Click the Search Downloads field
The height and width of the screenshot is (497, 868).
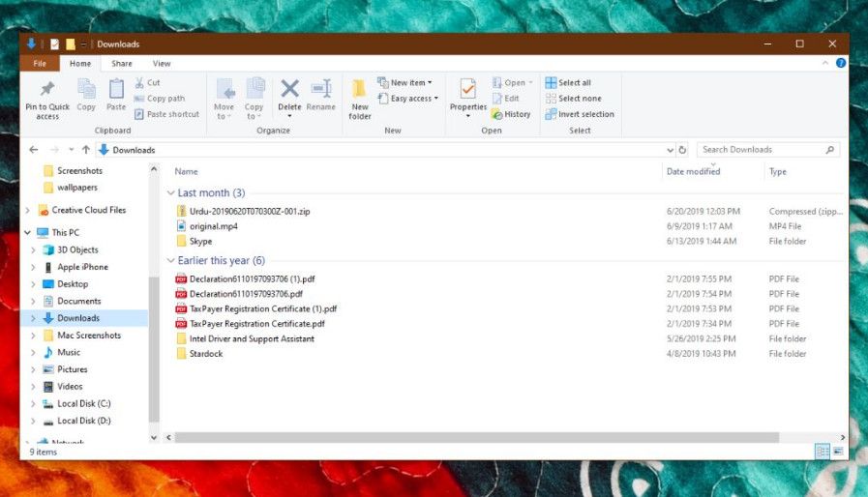(x=760, y=150)
